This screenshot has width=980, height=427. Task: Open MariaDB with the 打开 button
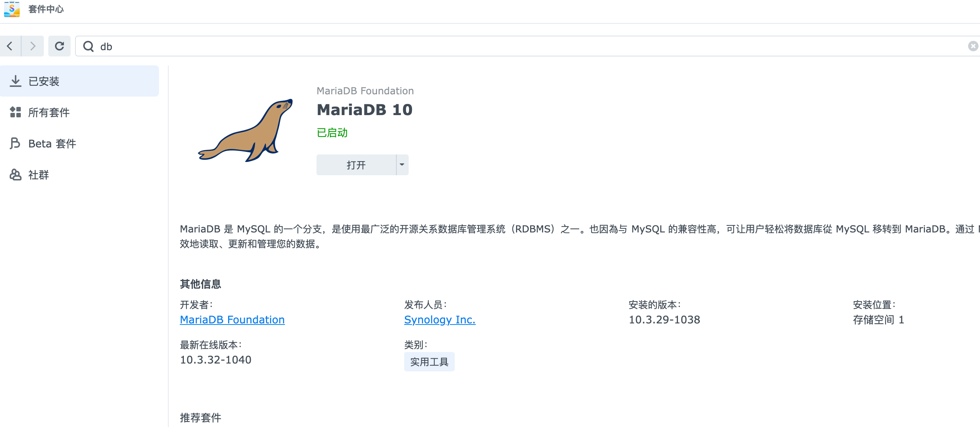pyautogui.click(x=356, y=164)
